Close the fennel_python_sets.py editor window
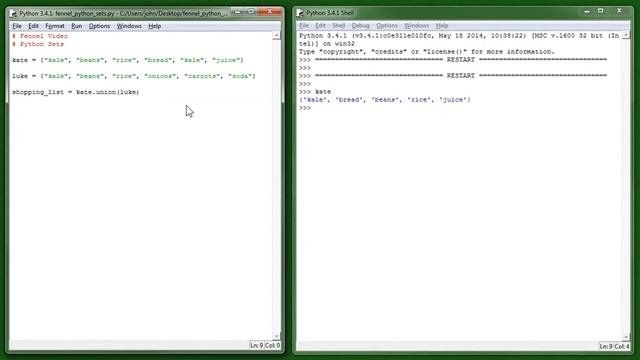The width and height of the screenshot is (640, 360). click(269, 12)
